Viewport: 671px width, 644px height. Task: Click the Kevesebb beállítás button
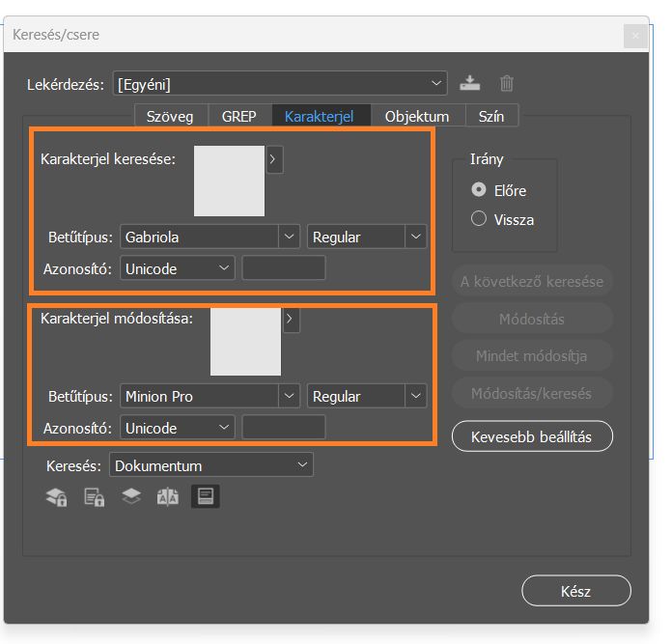pyautogui.click(x=532, y=436)
